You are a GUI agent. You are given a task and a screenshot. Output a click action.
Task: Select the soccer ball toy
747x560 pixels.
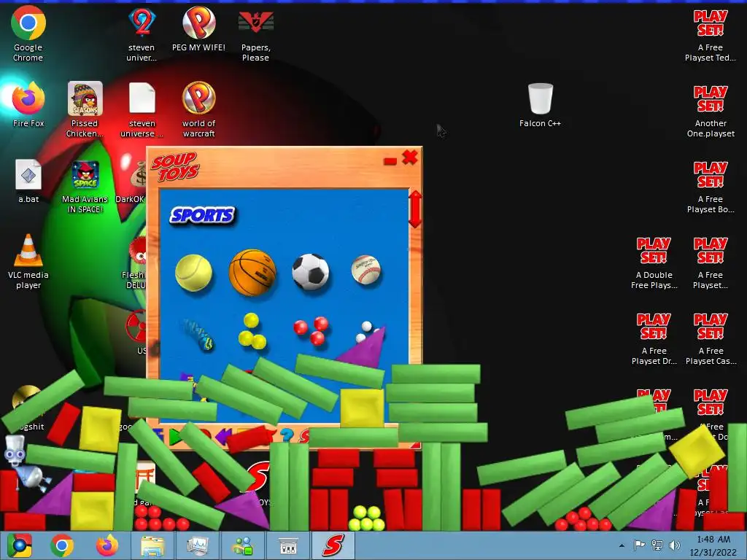point(311,271)
